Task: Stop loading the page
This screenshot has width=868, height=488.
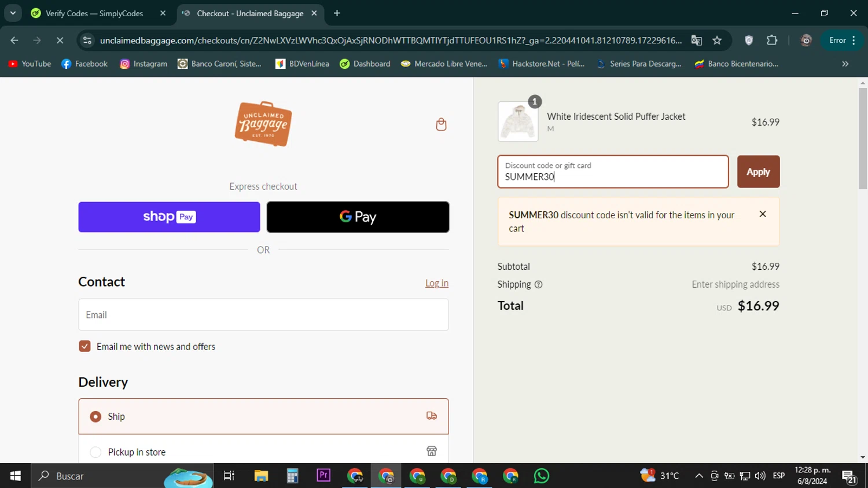Action: pyautogui.click(x=60, y=41)
